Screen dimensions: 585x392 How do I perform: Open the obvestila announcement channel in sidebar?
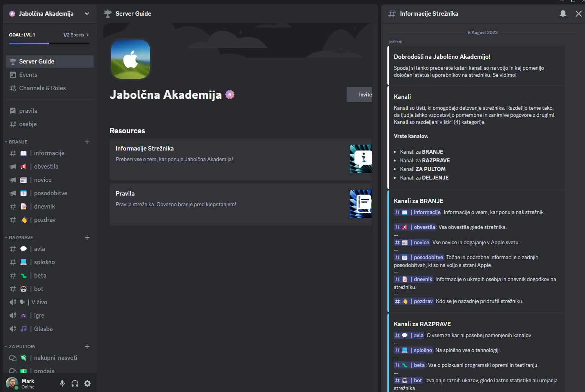[x=50, y=167]
